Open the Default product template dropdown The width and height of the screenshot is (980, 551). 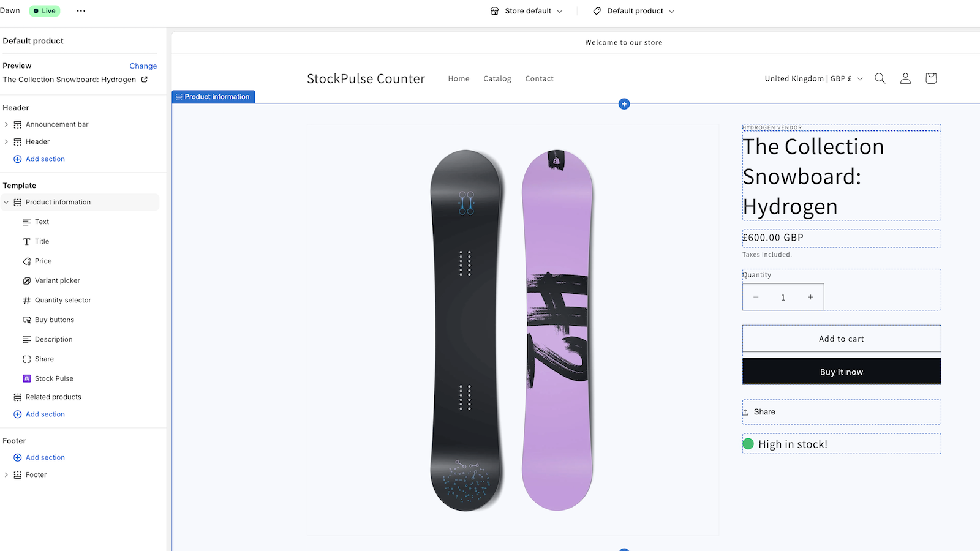635,11
